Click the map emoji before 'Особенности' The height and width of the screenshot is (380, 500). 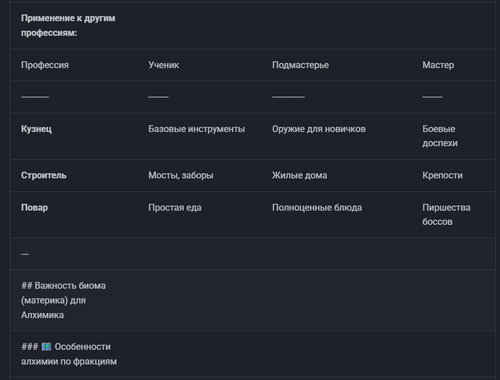pyautogui.click(x=46, y=347)
